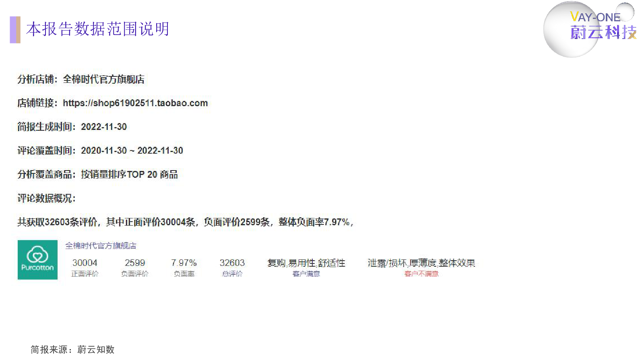Click the 简报生成时间 2022-11-30 line
Image resolution: width=644 pixels, height=362 pixels.
[x=72, y=127]
